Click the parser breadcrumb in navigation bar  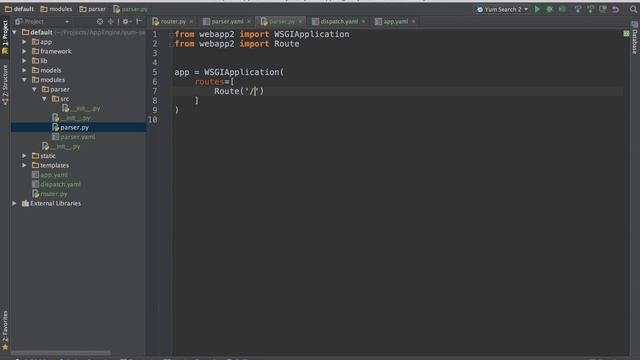coord(93,9)
